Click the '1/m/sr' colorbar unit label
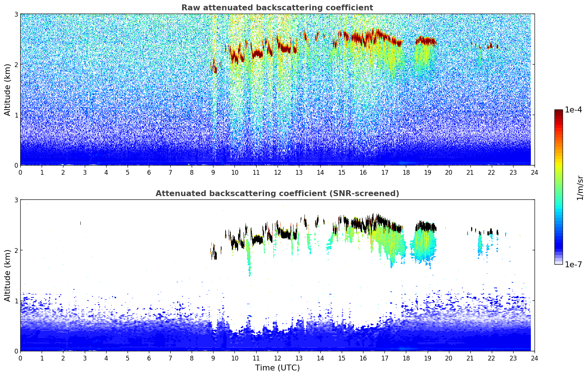This screenshot has width=588, height=376. click(580, 188)
